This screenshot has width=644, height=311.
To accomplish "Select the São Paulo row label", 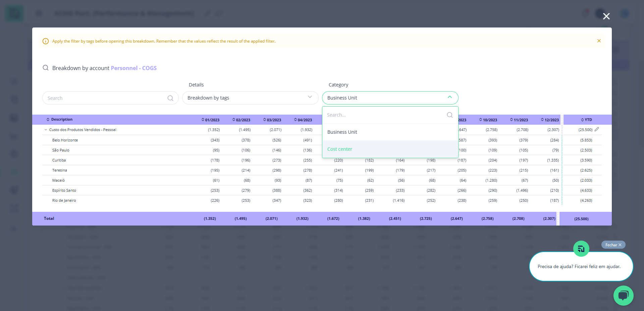I will (61, 150).
